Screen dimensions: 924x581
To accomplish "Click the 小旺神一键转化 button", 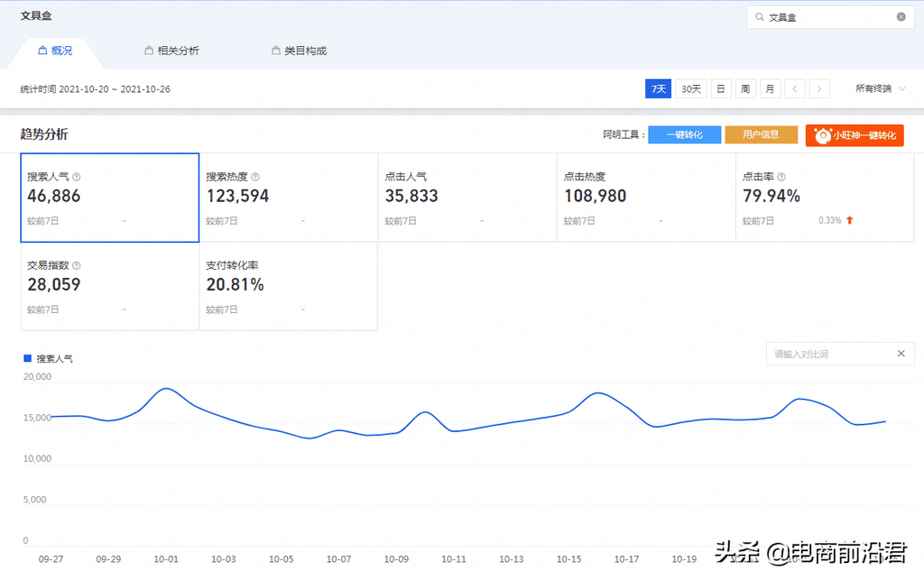I will point(855,135).
